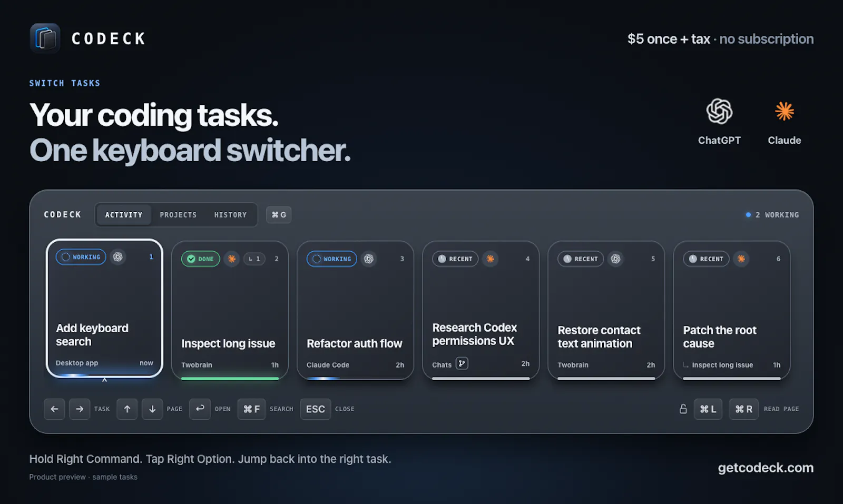The height and width of the screenshot is (504, 843).
Task: Click the ⌘F search key
Action: [251, 409]
